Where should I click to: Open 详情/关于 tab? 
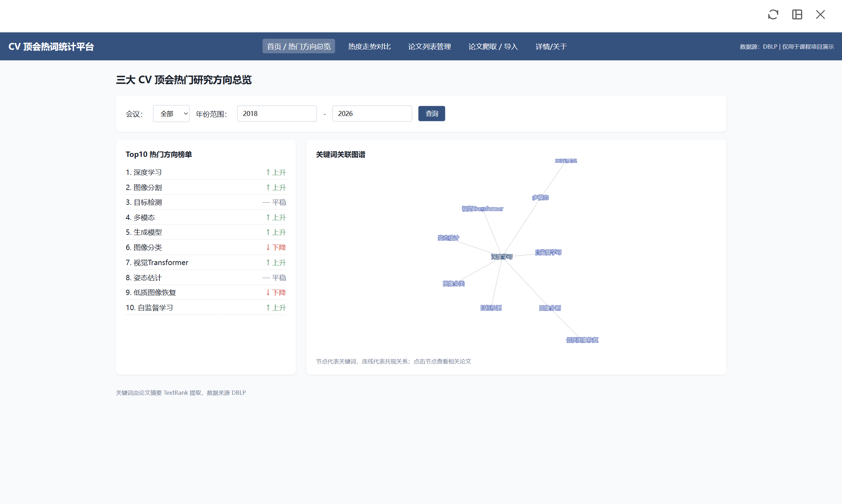click(x=551, y=47)
